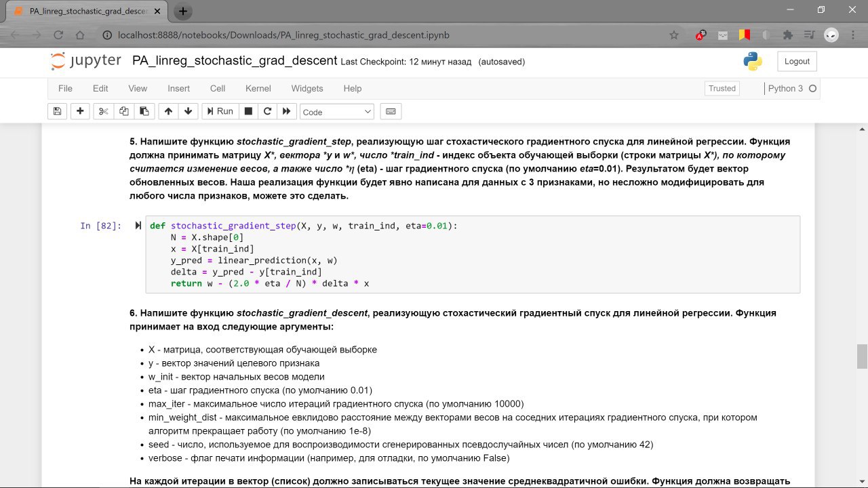The height and width of the screenshot is (488, 868).
Task: Open the Edit menu
Action: (x=100, y=88)
